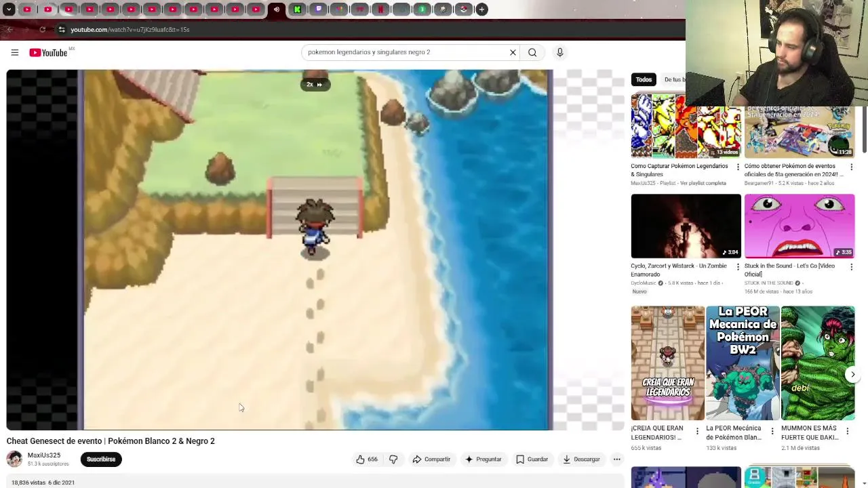
Task: Select the 'Todos' filter chip
Action: 644,79
